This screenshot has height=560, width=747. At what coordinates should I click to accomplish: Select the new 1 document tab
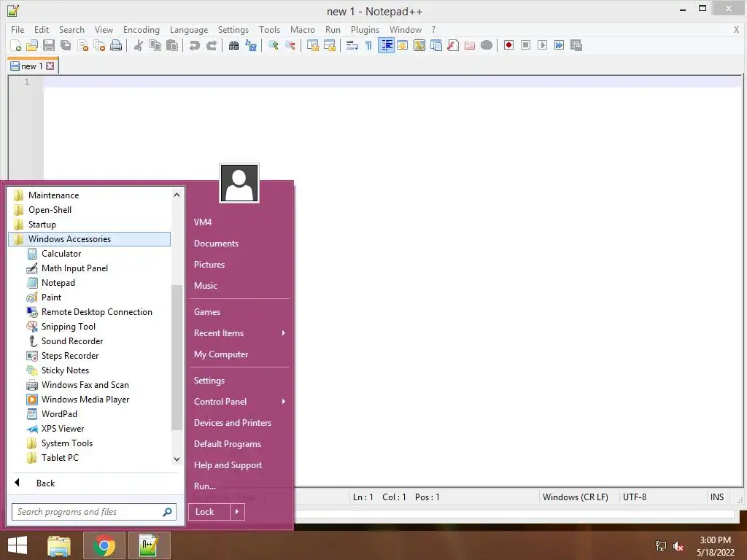[32, 66]
